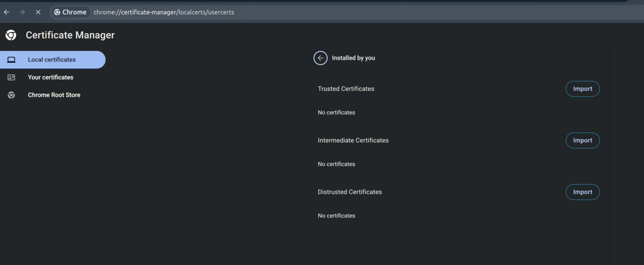Click the Chrome site info chip

[70, 12]
